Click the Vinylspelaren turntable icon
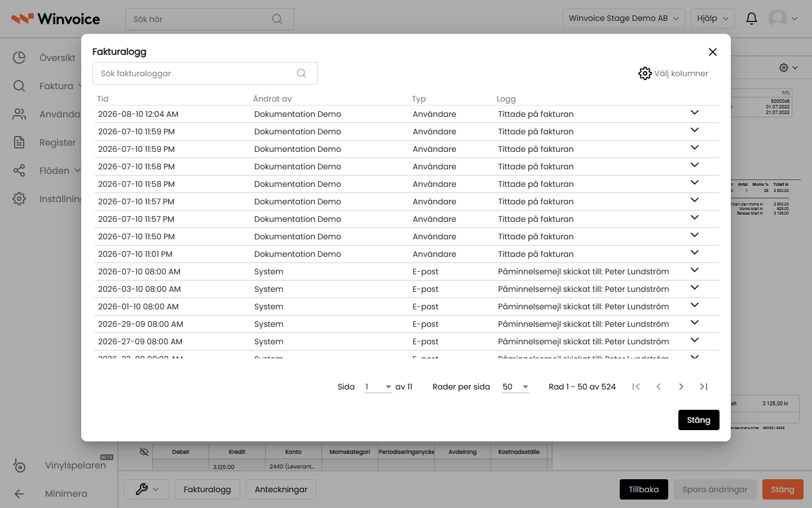This screenshot has height=508, width=812. pyautogui.click(x=19, y=465)
